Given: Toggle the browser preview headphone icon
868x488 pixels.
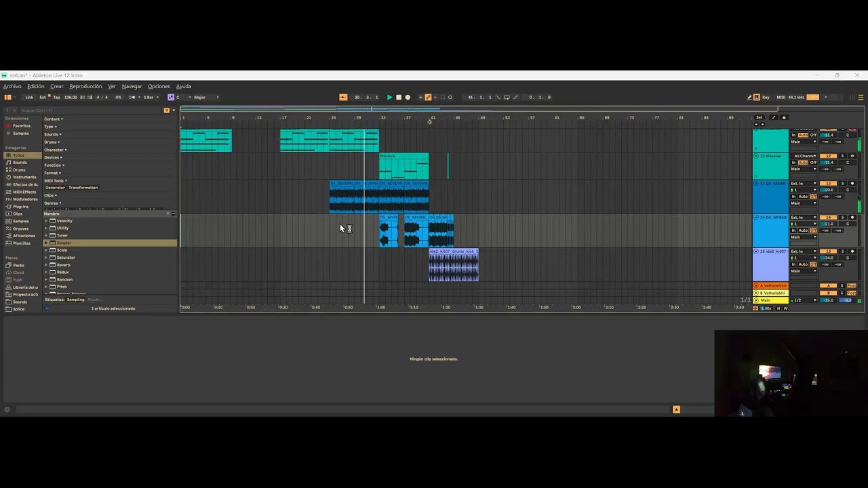Looking at the screenshot, I should pyautogui.click(x=47, y=308).
